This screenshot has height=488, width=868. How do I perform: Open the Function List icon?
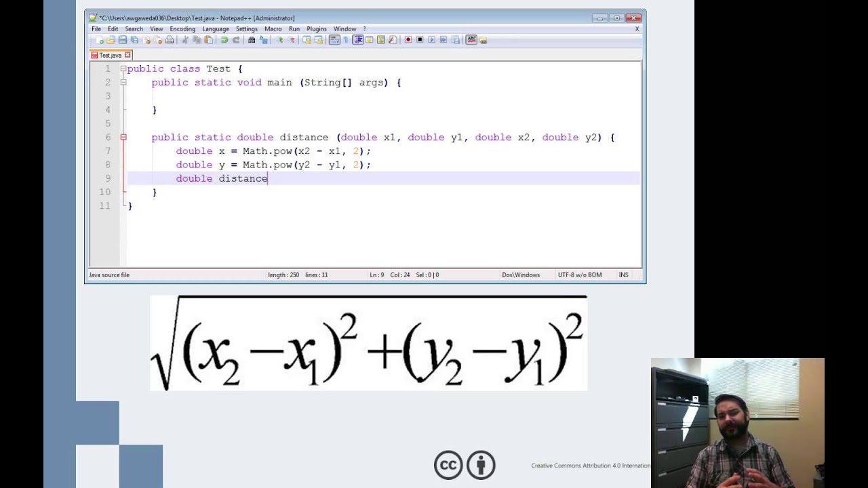tap(393, 40)
